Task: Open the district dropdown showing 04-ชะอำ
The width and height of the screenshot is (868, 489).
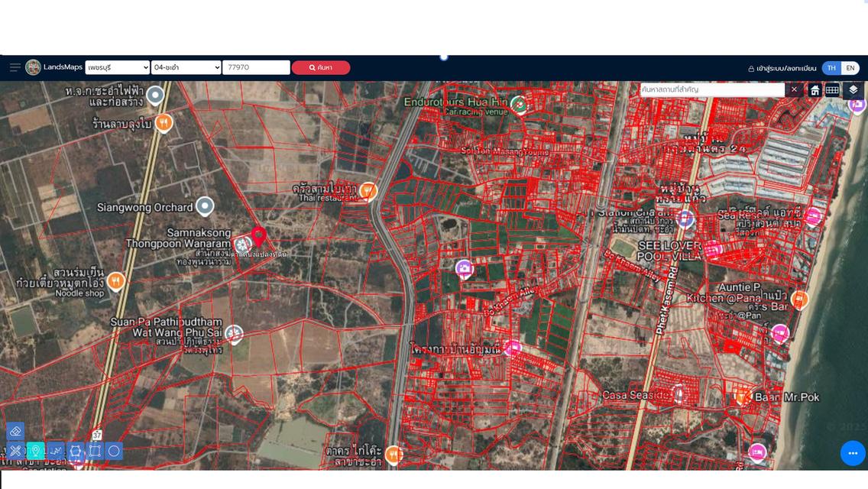Action: pyautogui.click(x=186, y=67)
